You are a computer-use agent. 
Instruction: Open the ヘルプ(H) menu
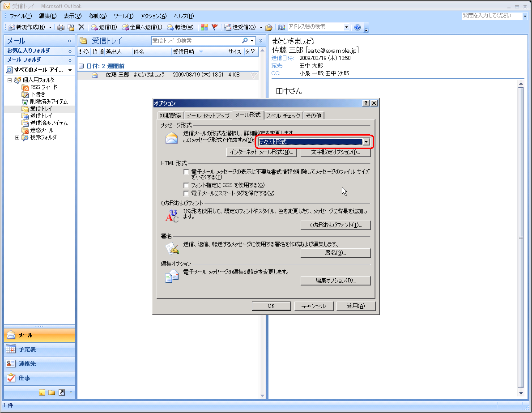[x=183, y=16]
